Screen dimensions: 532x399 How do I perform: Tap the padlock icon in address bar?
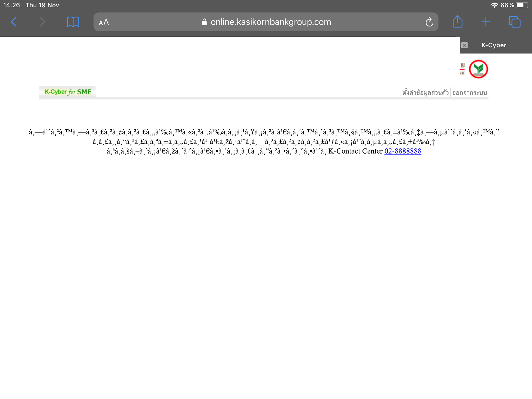click(x=204, y=22)
